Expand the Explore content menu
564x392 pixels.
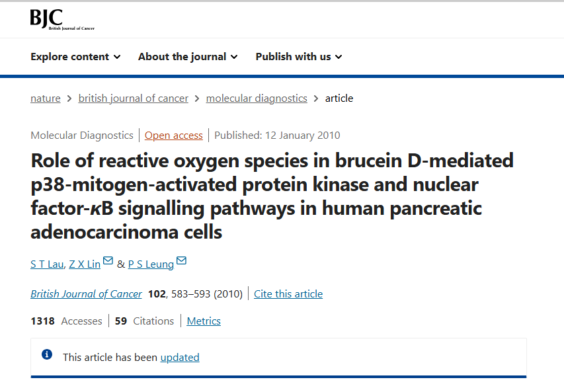75,57
